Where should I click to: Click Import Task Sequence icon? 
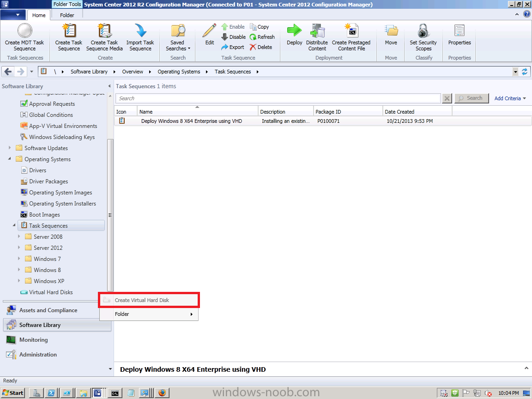coord(140,30)
